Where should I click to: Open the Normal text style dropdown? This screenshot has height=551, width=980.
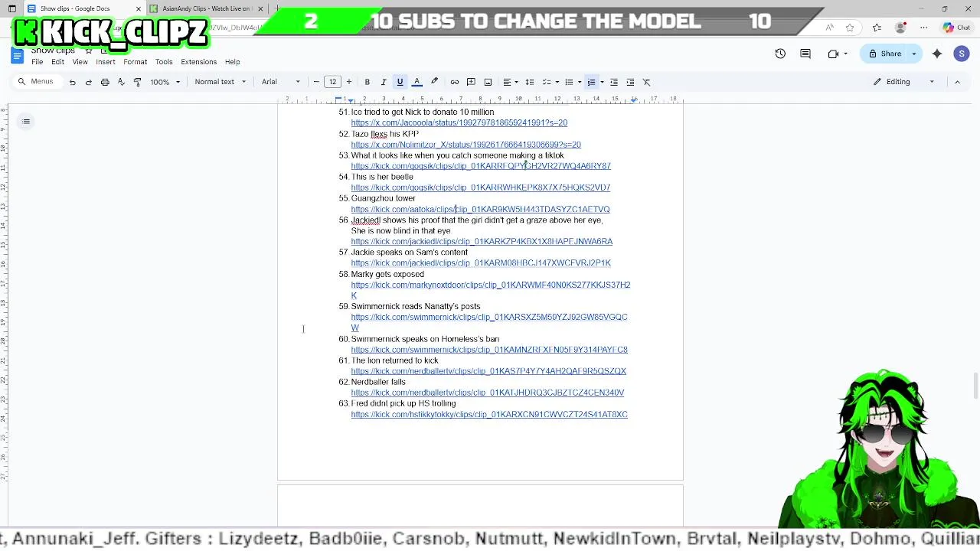click(220, 82)
